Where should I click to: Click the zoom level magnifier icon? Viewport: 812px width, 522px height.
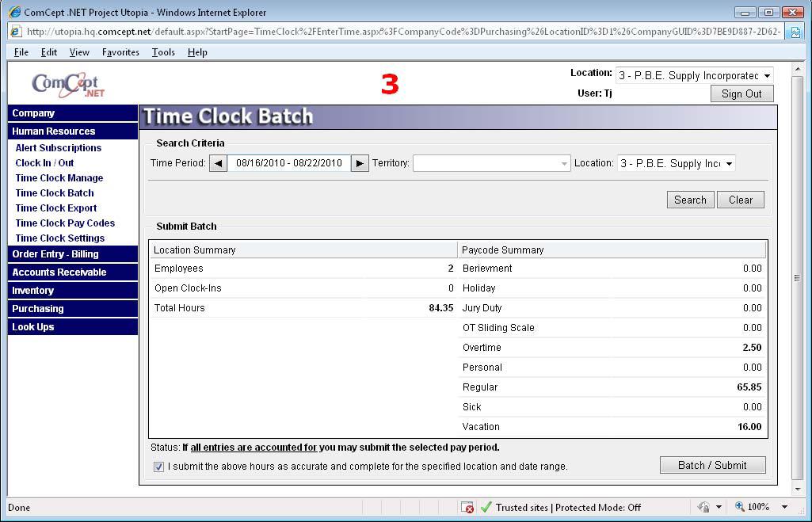pyautogui.click(x=740, y=507)
